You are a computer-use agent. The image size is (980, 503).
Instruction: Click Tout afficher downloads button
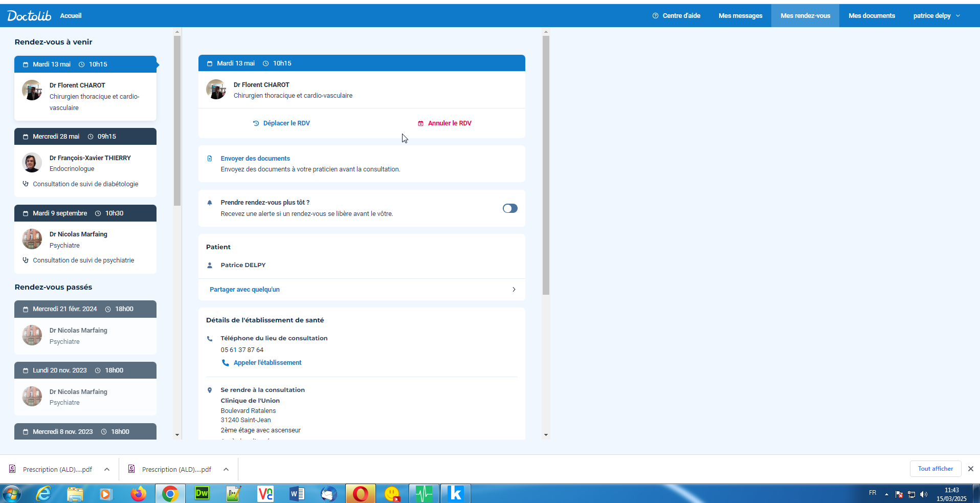pyautogui.click(x=935, y=469)
